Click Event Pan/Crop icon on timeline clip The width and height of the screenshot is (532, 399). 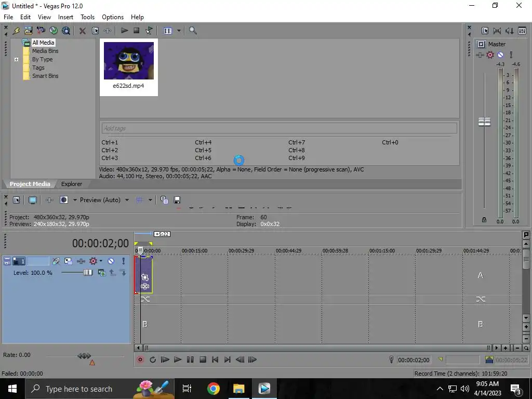pyautogui.click(x=145, y=277)
